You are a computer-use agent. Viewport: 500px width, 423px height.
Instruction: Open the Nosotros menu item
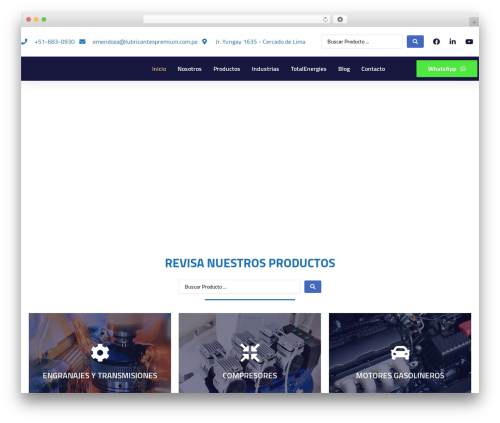pyautogui.click(x=189, y=69)
